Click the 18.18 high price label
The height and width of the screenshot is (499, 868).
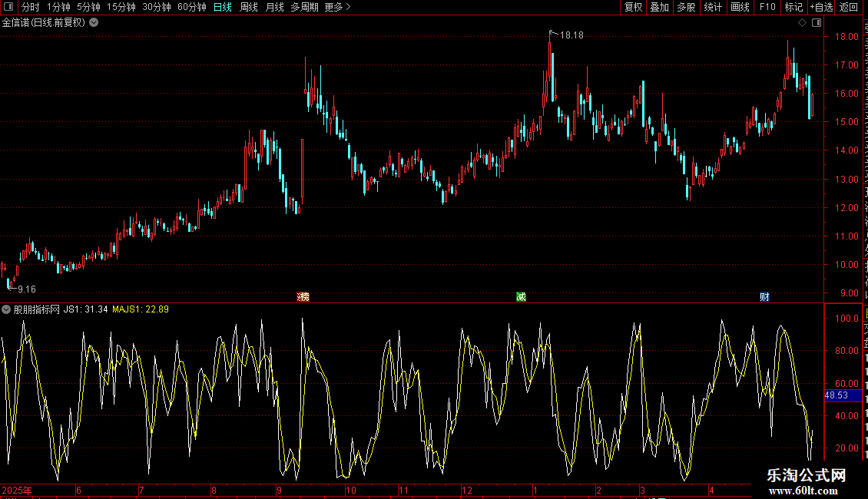(571, 35)
